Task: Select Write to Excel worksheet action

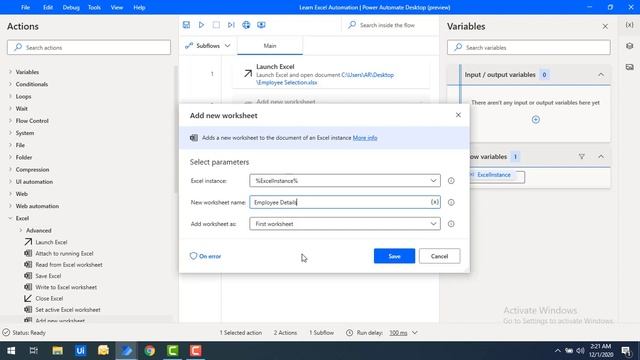Action: tap(66, 287)
